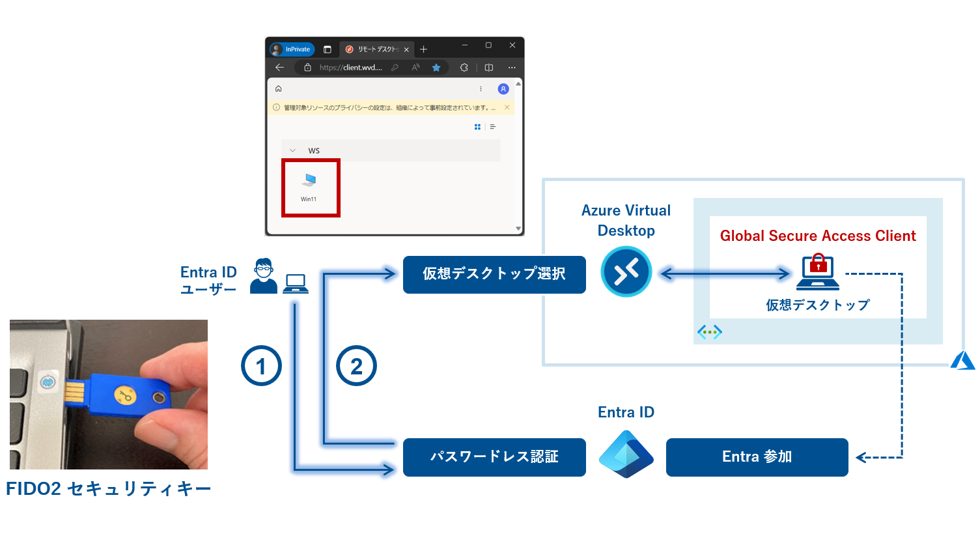
Task: Maximize the browser window
Action: (488, 45)
